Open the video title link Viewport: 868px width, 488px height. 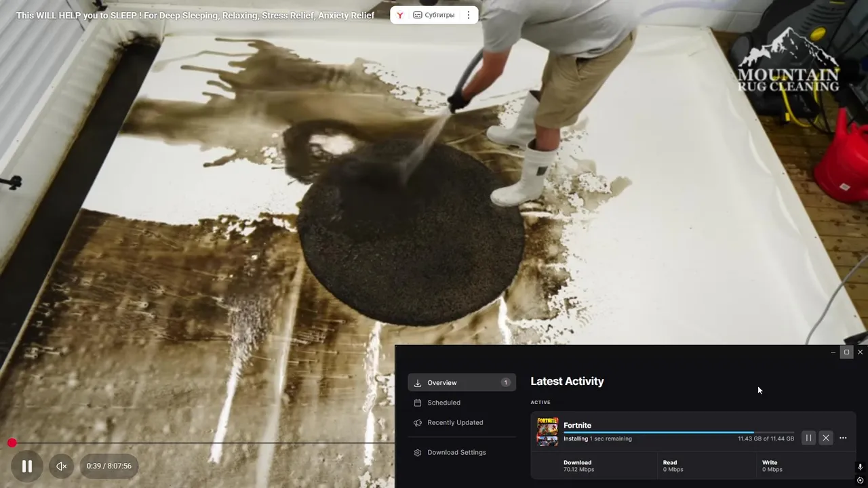click(195, 15)
